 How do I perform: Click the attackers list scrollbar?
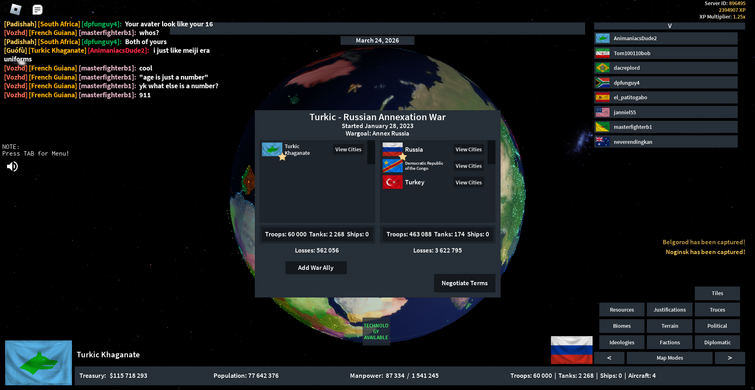[x=371, y=152]
